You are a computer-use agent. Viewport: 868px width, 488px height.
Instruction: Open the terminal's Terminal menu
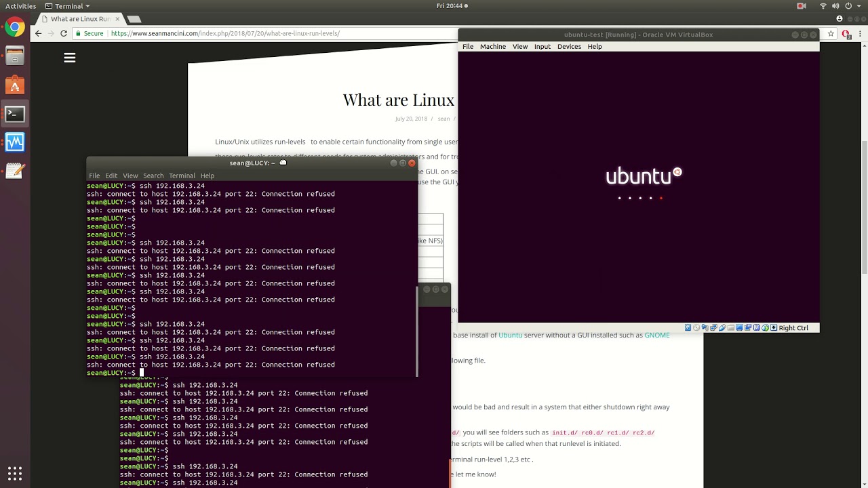(182, 176)
